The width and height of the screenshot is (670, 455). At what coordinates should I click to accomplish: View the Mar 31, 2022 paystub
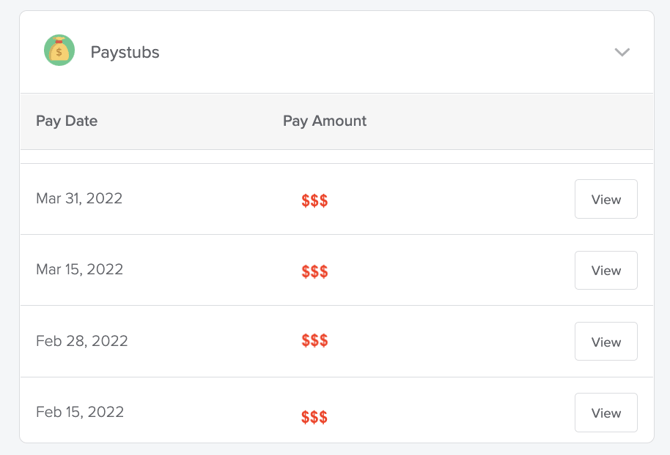pyautogui.click(x=605, y=199)
